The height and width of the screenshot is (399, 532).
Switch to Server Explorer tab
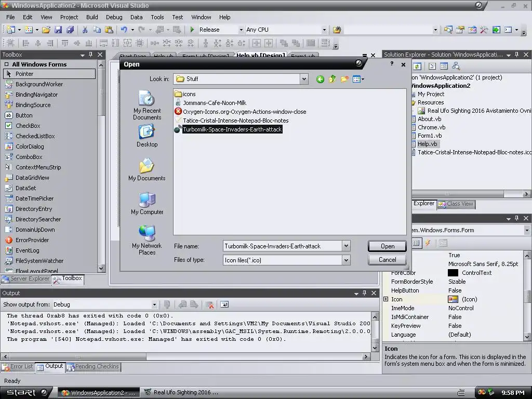(26, 279)
